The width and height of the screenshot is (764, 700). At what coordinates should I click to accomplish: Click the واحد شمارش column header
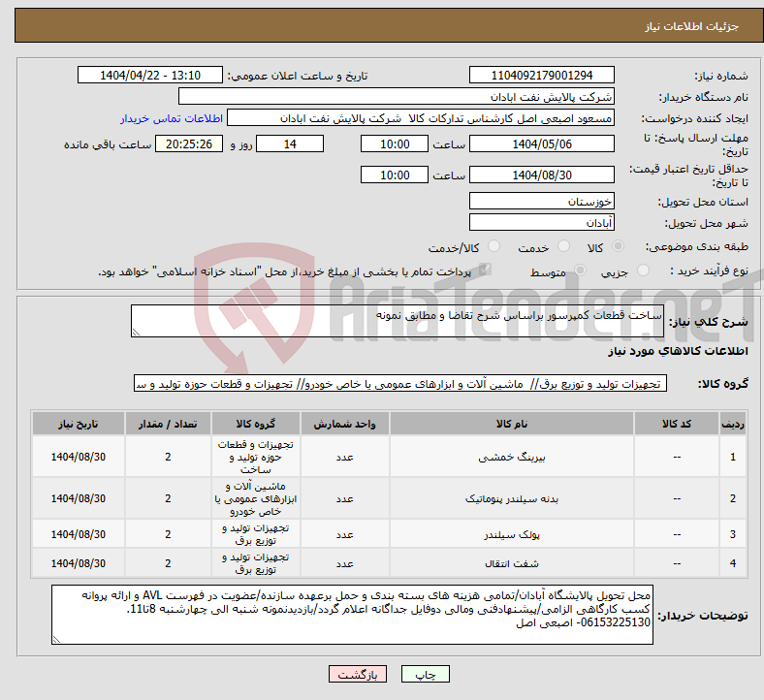(x=344, y=424)
